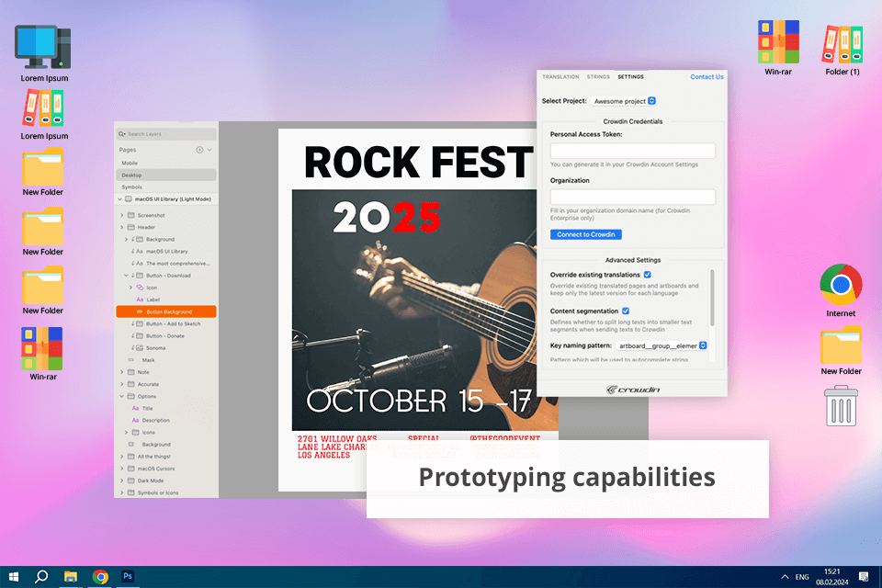Image resolution: width=882 pixels, height=588 pixels.
Task: Click the Sonoma image layer icon
Action: point(140,347)
